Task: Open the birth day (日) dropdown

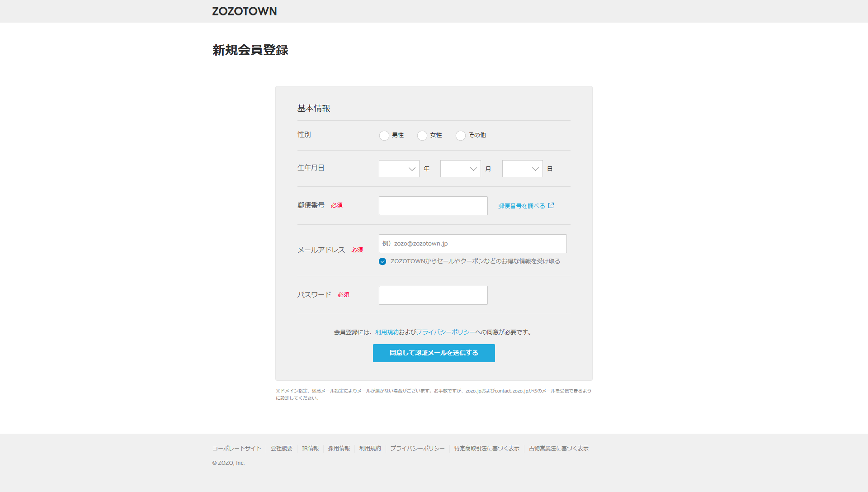Action: (523, 169)
